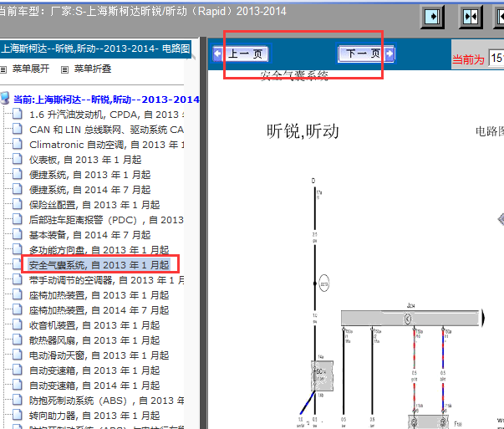This screenshot has width=504, height=429.
Task: Click the vertical divider between the panels
Action: coord(203,232)
